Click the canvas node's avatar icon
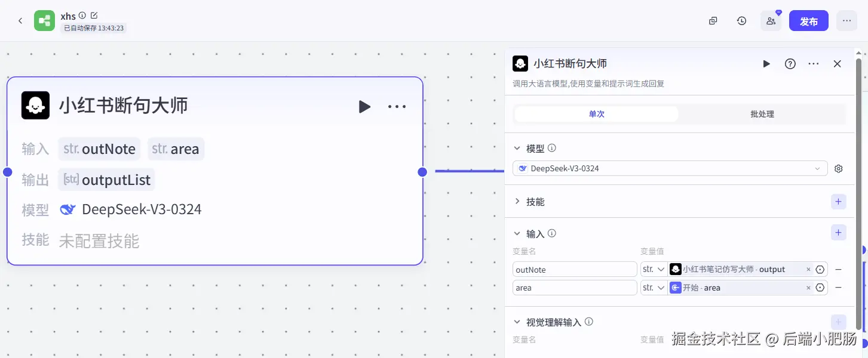The height and width of the screenshot is (358, 868). point(35,106)
